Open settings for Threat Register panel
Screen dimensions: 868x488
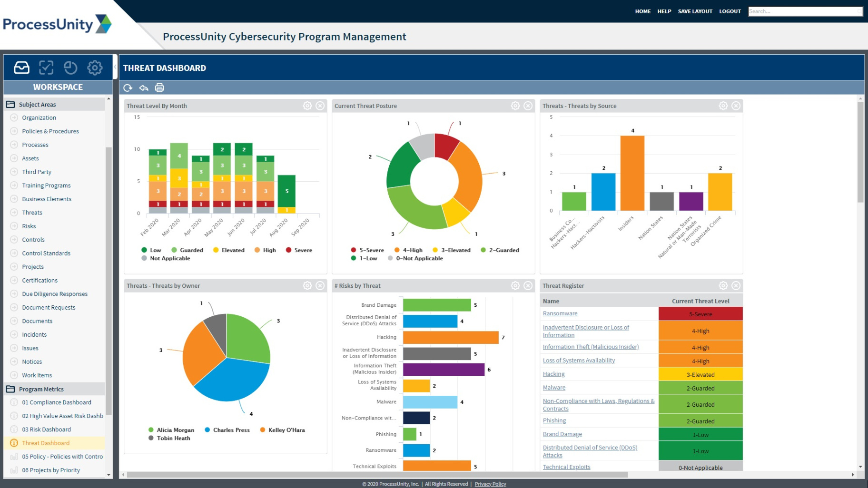coord(723,285)
